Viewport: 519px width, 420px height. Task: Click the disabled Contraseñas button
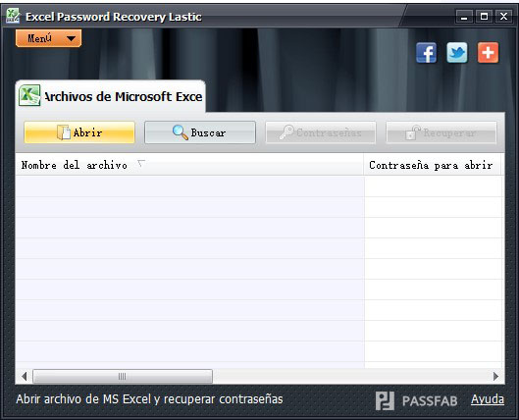click(321, 132)
